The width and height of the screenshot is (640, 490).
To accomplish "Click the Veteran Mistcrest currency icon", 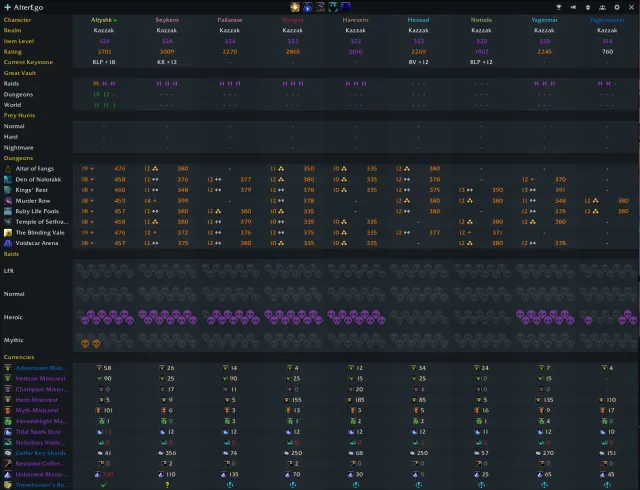I will click(x=8, y=379).
